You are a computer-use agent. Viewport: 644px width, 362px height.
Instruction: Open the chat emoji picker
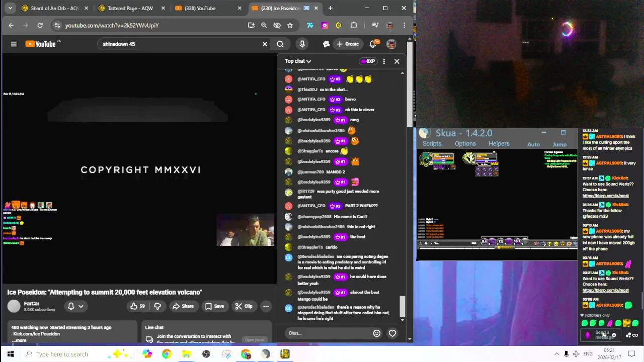[377, 333]
